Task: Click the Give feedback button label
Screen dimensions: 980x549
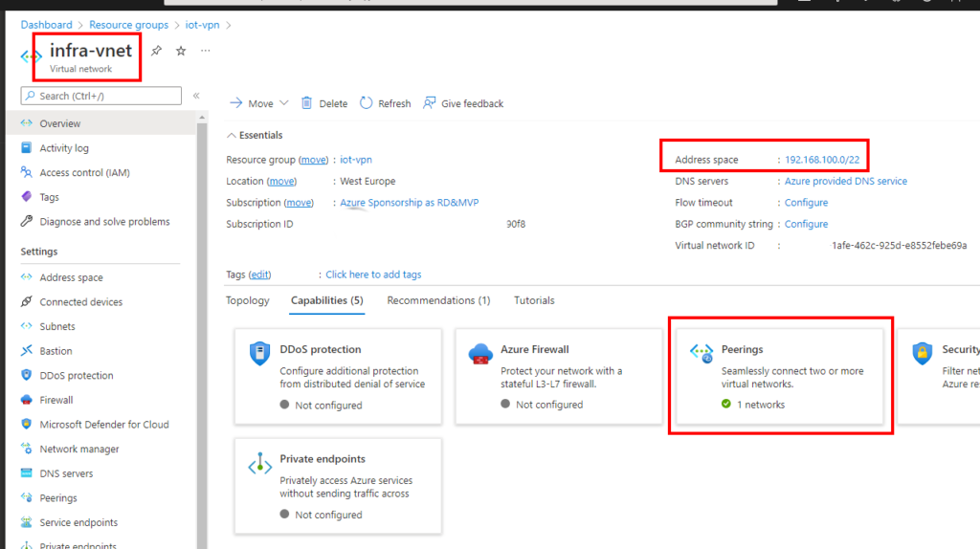Action: (472, 103)
